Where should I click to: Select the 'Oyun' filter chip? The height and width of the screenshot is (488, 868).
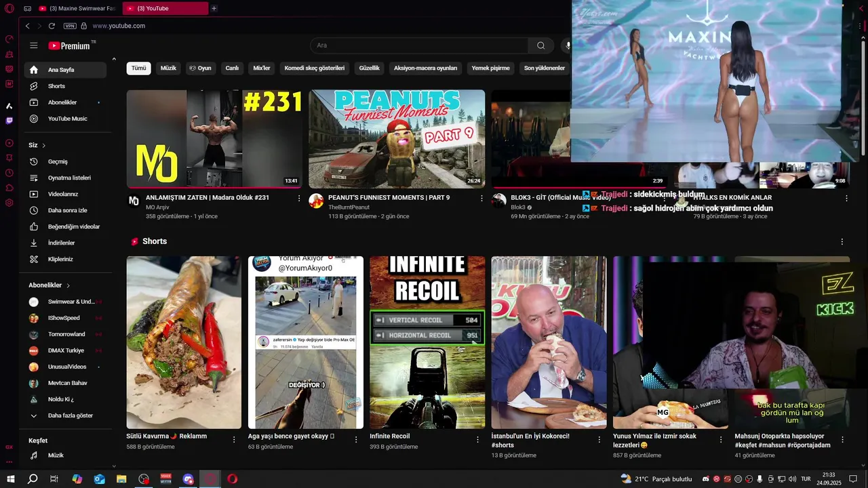point(200,68)
